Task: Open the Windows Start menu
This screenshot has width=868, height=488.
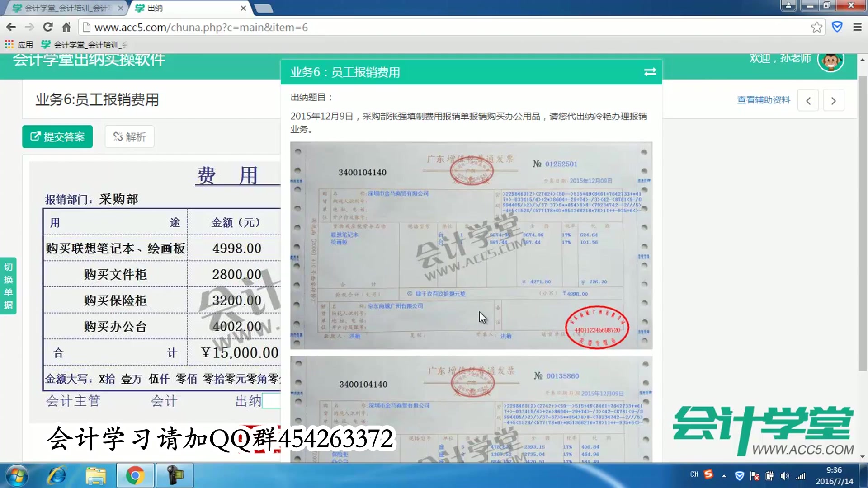Action: click(x=16, y=475)
